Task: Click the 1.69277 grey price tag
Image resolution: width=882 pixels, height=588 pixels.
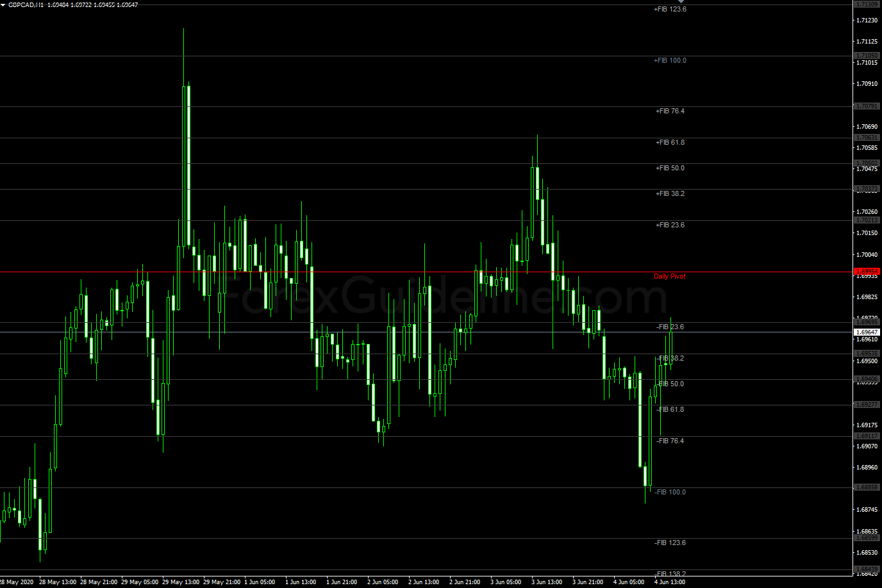Action: (x=867, y=405)
